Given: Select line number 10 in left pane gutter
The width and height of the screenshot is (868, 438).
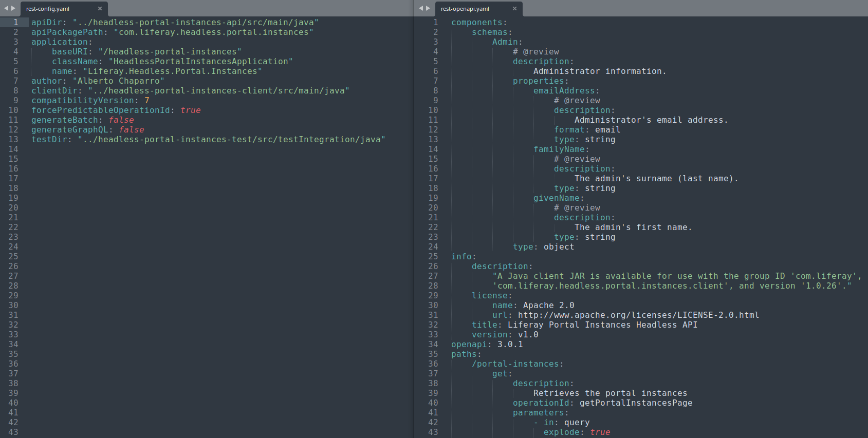Looking at the screenshot, I should [13, 110].
